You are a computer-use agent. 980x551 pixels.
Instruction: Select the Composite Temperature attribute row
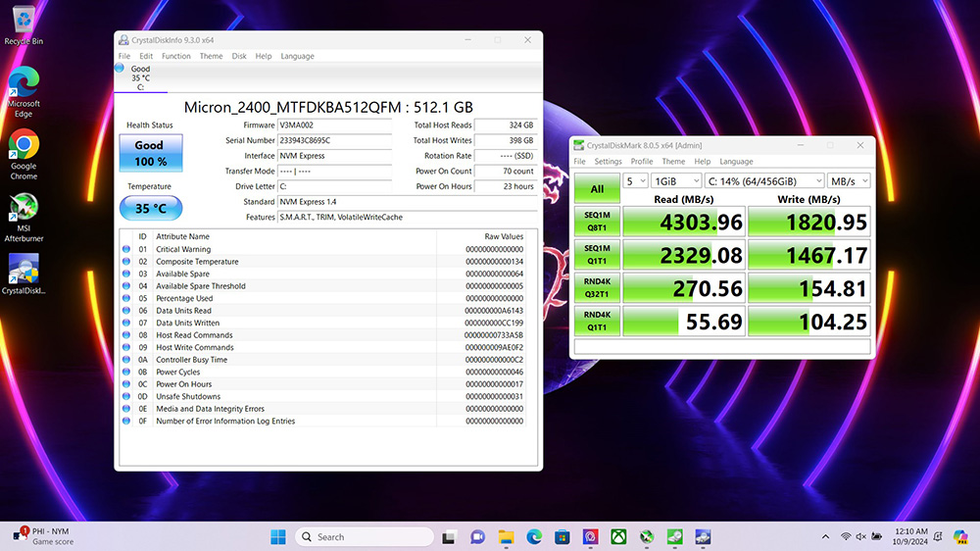(x=323, y=262)
